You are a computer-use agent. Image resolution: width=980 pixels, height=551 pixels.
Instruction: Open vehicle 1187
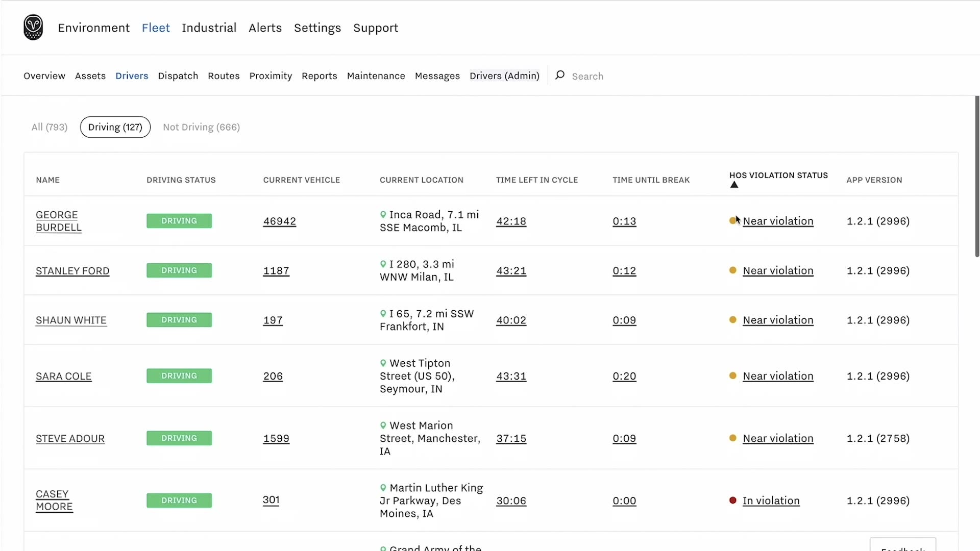(x=276, y=271)
